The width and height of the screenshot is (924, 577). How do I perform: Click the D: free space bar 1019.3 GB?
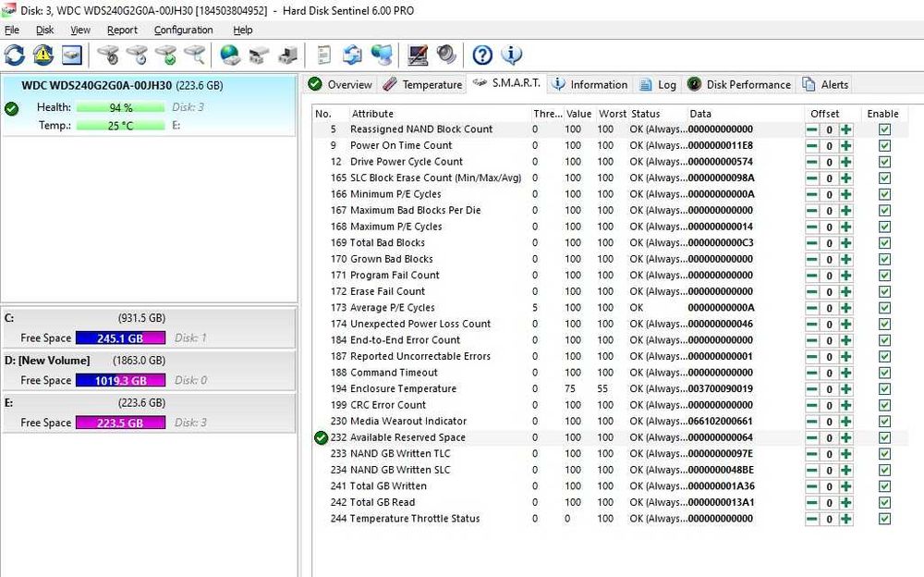(120, 381)
